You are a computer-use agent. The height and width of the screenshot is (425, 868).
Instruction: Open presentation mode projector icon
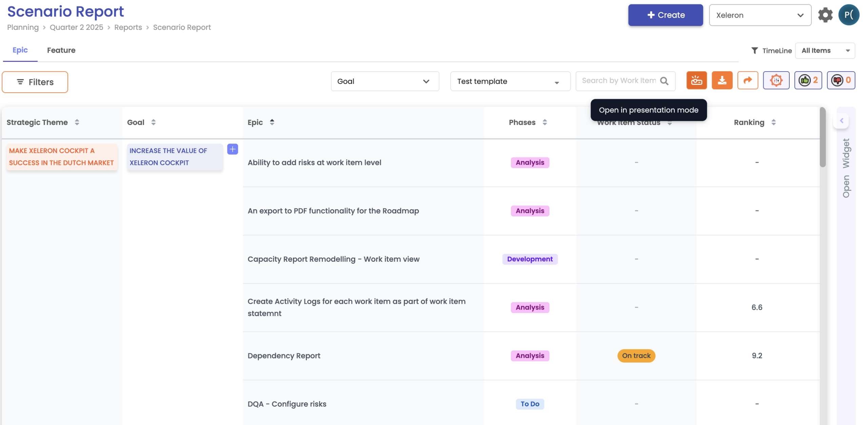pos(696,80)
